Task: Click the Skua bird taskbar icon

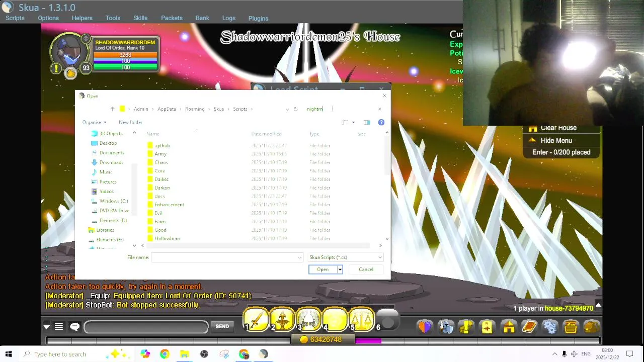Action: click(x=264, y=354)
